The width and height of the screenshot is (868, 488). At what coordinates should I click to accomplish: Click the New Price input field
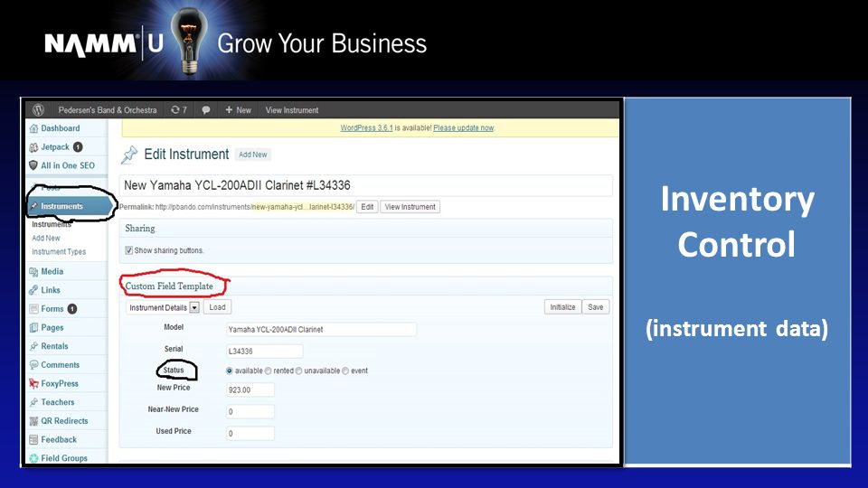250,389
